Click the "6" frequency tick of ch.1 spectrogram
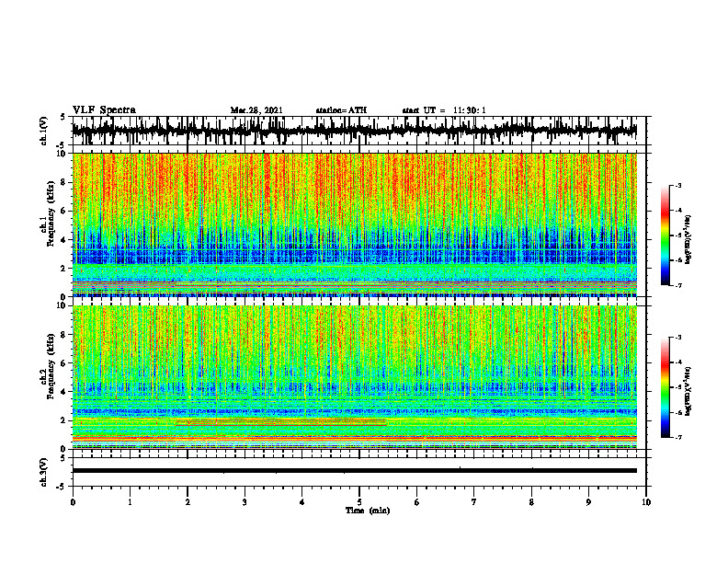 coord(63,211)
